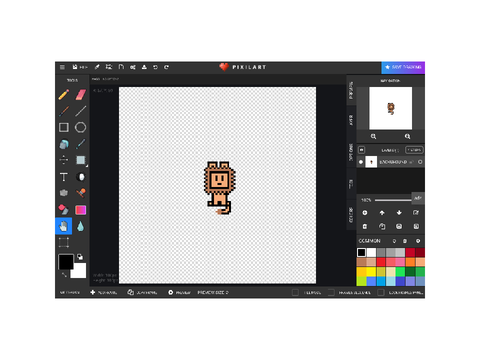Select the Lighten/Darken tool

tap(81, 177)
